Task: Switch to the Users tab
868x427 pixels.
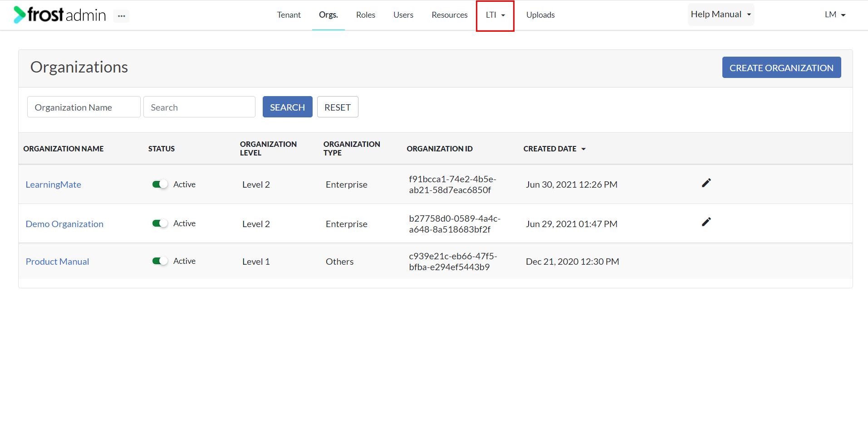Action: tap(402, 15)
